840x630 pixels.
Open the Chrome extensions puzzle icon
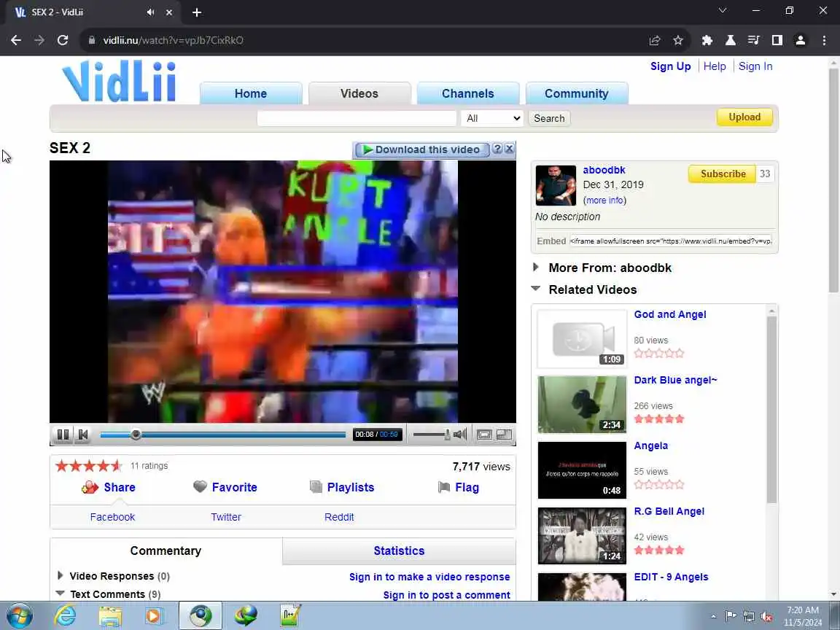pos(707,40)
